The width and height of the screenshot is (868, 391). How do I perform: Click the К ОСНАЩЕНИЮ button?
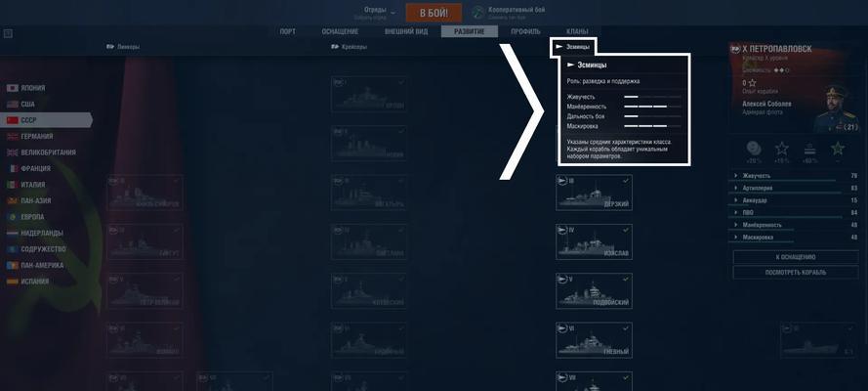tap(796, 257)
